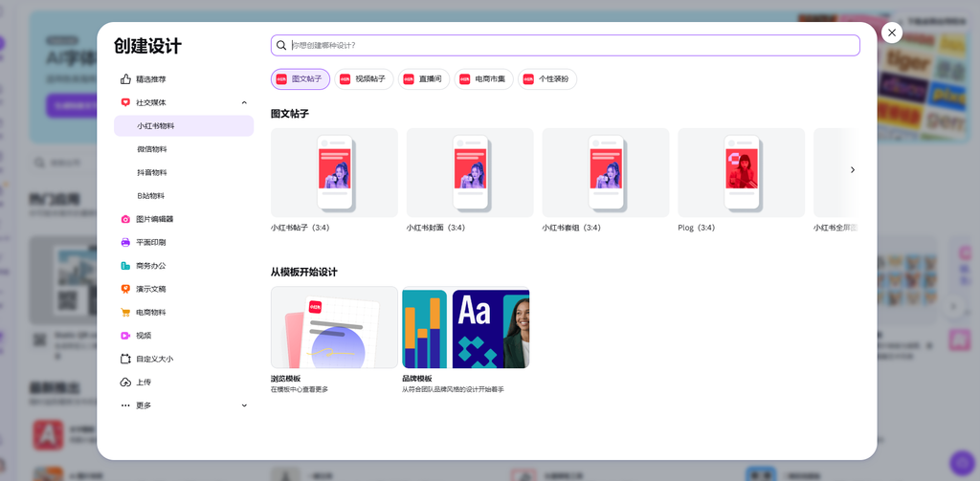The image size is (980, 481).
Task: Open 图片编辑器 menu item
Action: (184, 219)
